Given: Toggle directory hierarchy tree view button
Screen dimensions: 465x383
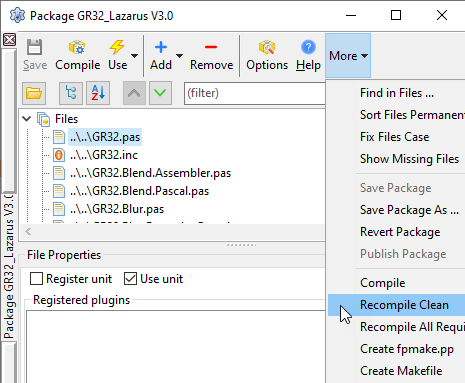Looking at the screenshot, I should [x=71, y=93].
